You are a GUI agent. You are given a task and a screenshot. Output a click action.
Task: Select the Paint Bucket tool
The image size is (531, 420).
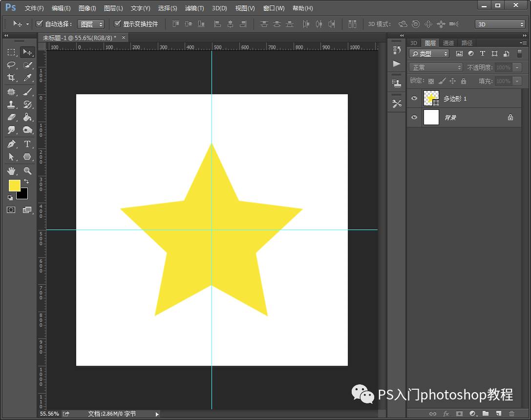(x=27, y=117)
